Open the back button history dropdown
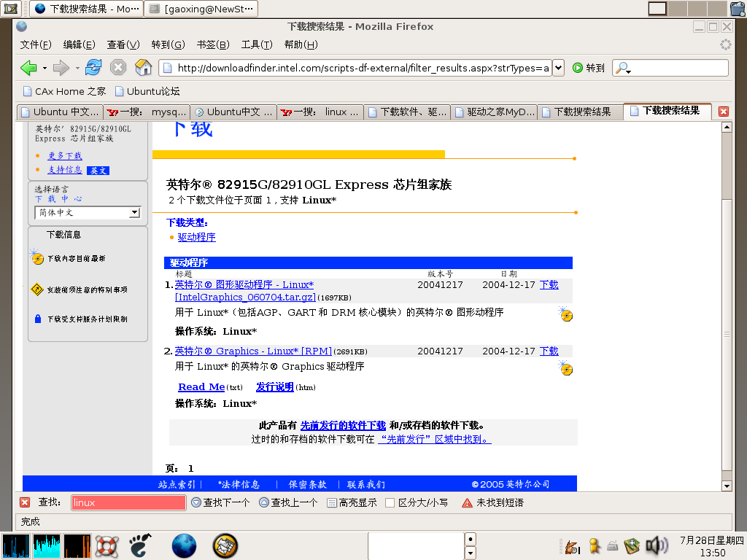 [44, 68]
